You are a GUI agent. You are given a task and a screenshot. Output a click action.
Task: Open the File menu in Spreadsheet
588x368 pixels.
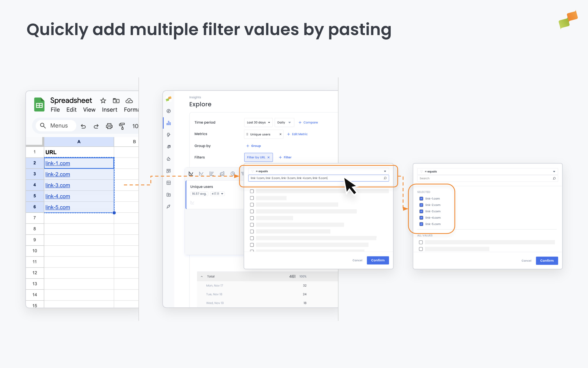pyautogui.click(x=55, y=109)
